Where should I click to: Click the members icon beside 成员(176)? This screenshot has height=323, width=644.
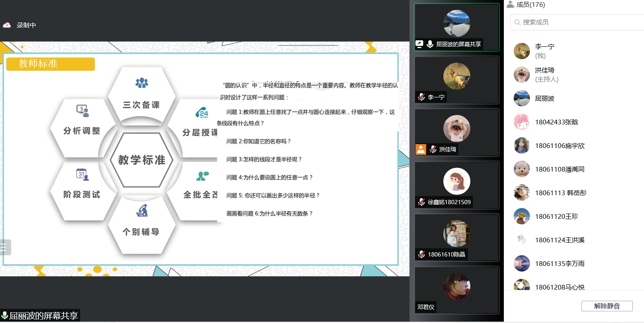(x=510, y=5)
